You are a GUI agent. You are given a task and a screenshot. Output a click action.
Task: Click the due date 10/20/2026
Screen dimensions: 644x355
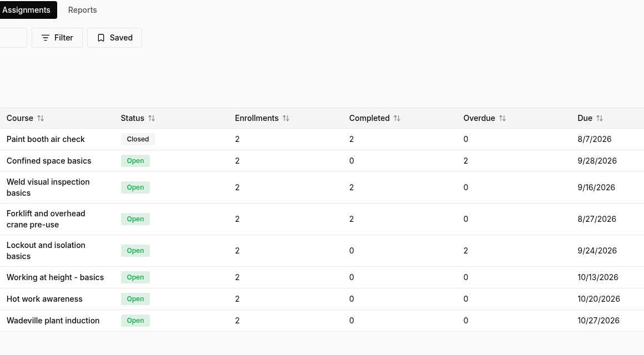598,299
